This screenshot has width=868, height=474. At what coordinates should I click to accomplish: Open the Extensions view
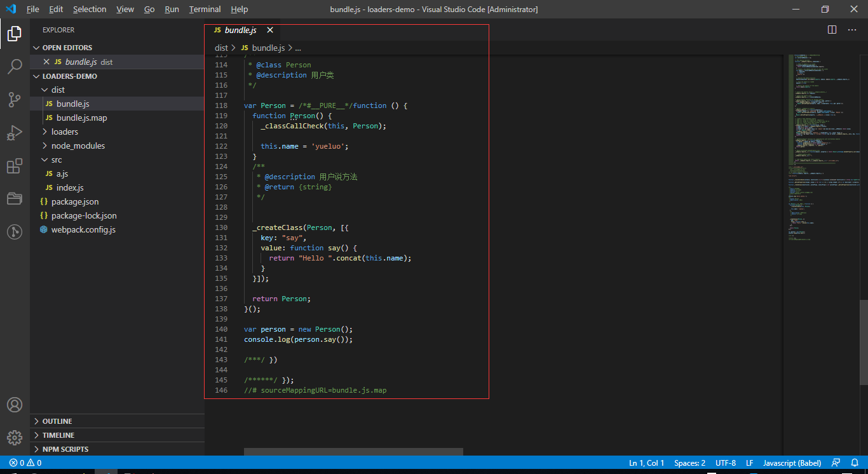[x=15, y=166]
